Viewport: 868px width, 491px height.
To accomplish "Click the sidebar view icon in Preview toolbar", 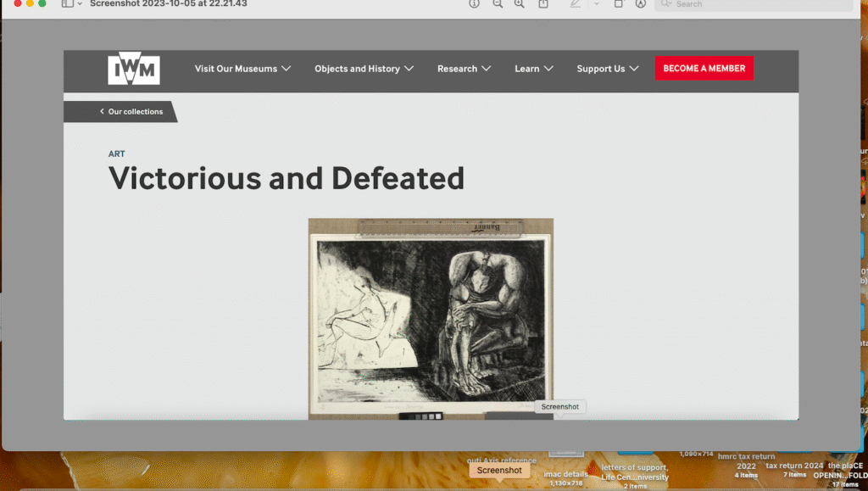I will point(67,4).
